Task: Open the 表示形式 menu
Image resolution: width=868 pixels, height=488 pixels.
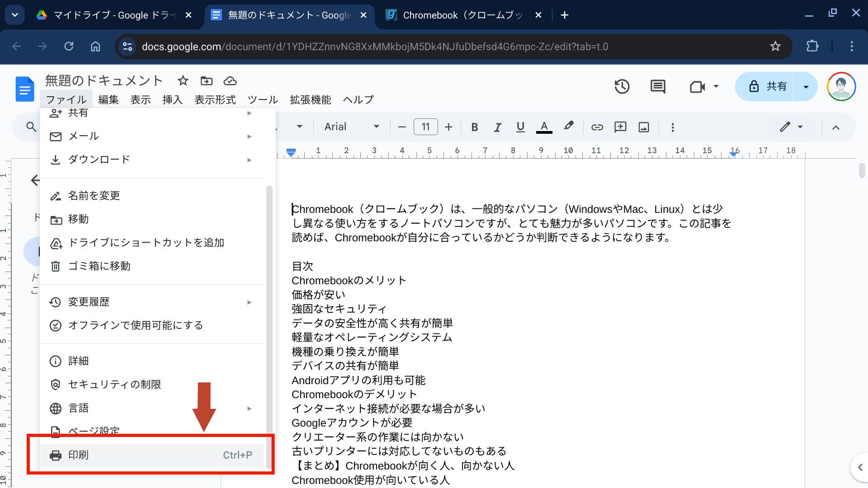Action: point(215,99)
